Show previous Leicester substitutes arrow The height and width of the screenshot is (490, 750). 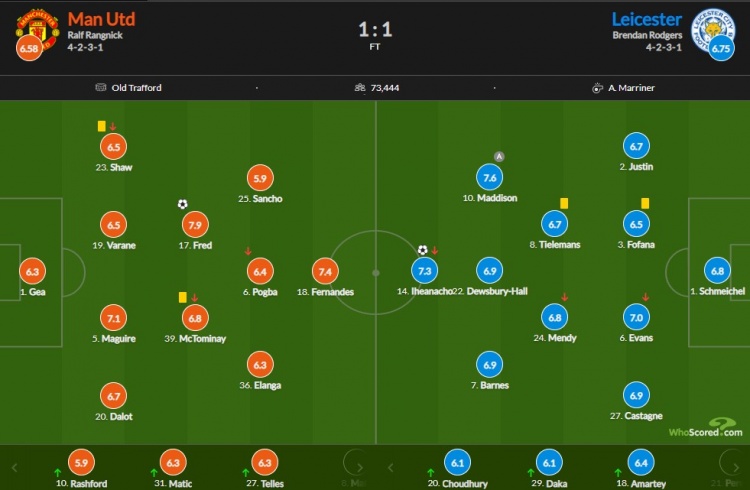[x=390, y=468]
